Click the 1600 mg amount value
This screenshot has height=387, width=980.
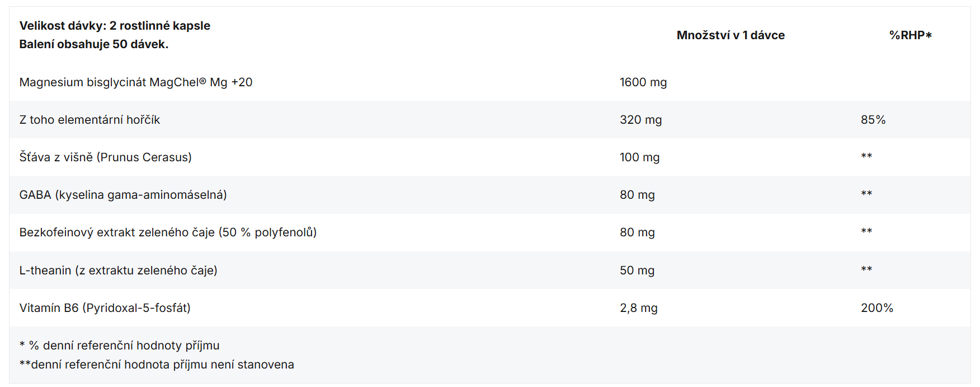643,82
